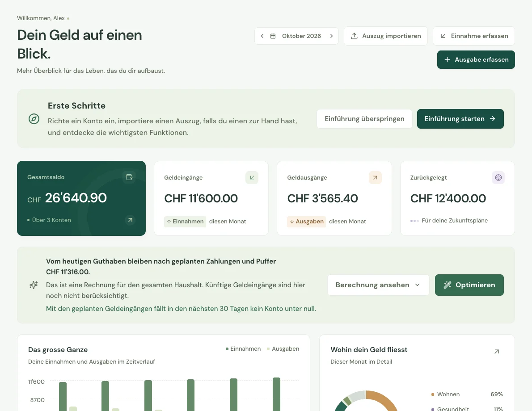This screenshot has height=411, width=532.
Task: Click Für deine Zukunftspläne text
Action: 455,221
